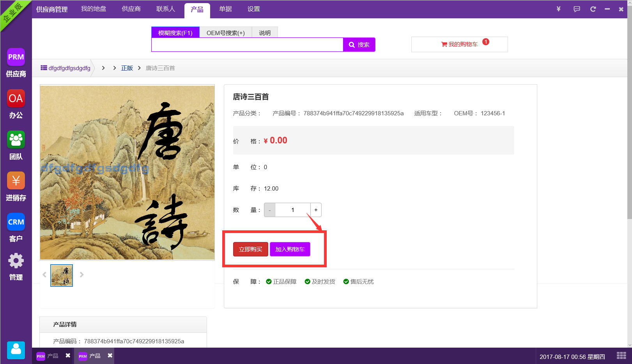Viewport: 632px width, 364px height.
Task: Increase quantity with the plus button
Action: 316,210
